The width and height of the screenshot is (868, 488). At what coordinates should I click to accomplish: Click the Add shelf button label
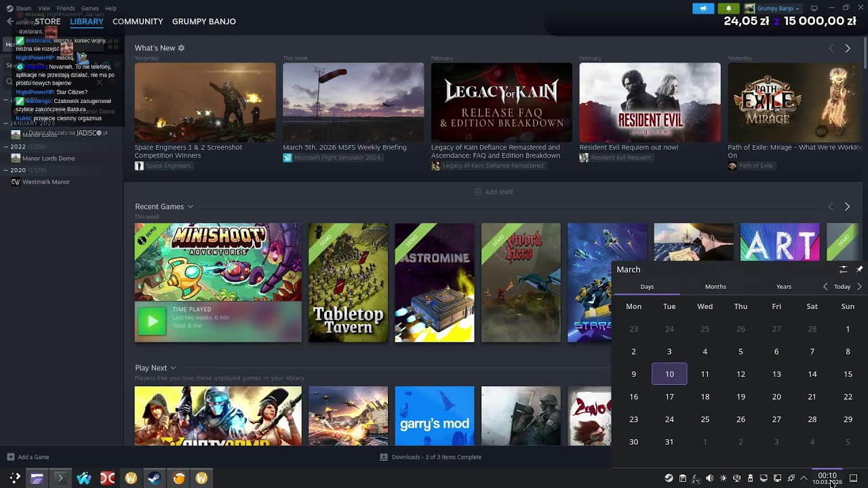[x=499, y=192]
